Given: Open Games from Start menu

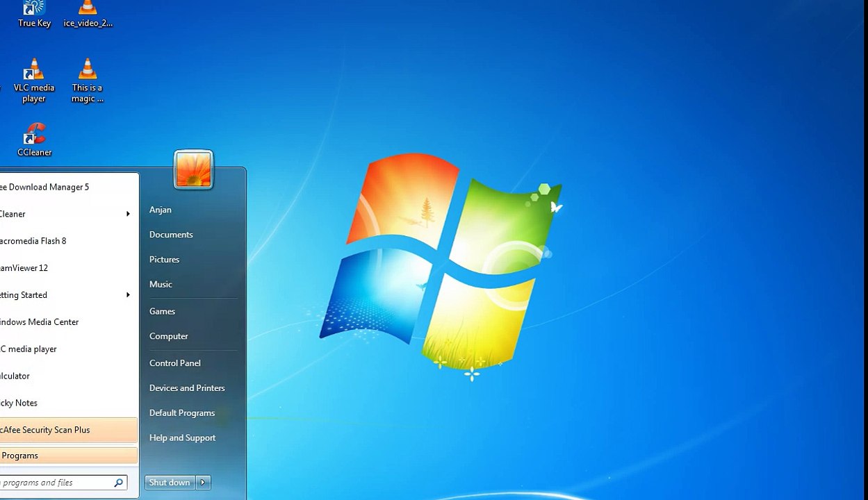Looking at the screenshot, I should coord(162,312).
